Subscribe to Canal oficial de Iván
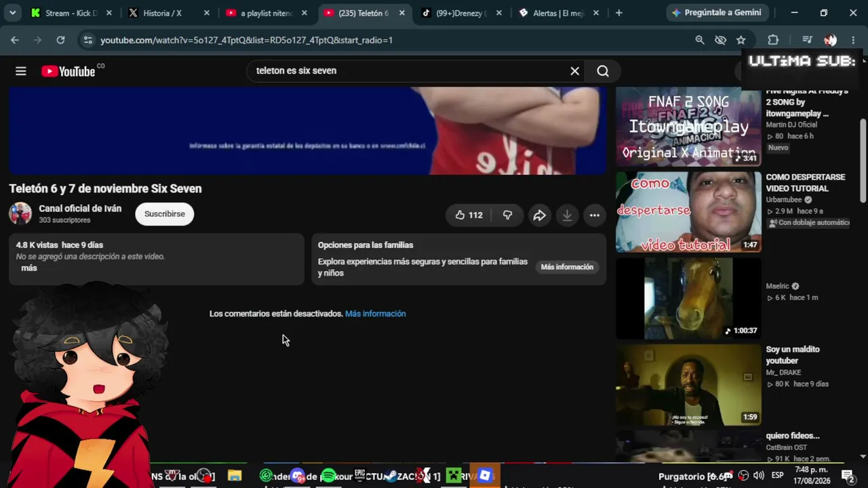Image resolution: width=868 pixels, height=488 pixels. 164,213
